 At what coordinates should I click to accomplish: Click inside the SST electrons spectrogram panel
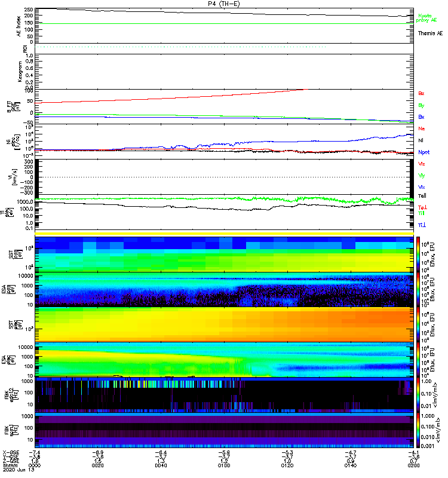click(x=224, y=324)
